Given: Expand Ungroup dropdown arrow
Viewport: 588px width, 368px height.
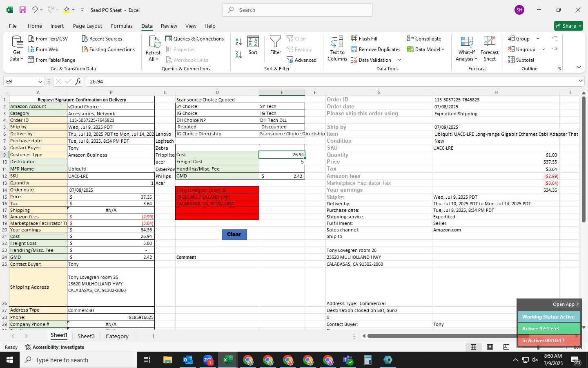Looking at the screenshot, I should tap(543, 49).
